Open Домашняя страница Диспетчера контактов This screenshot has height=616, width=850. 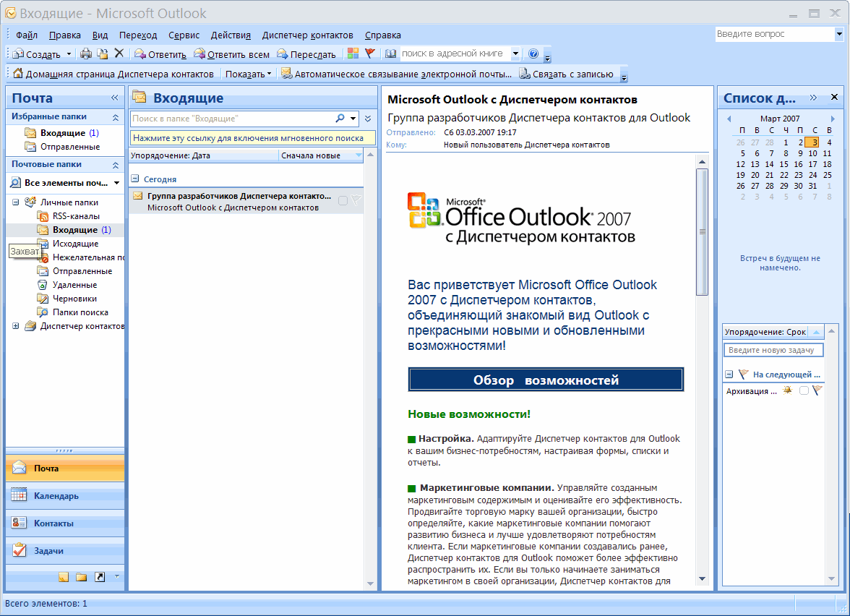(113, 74)
